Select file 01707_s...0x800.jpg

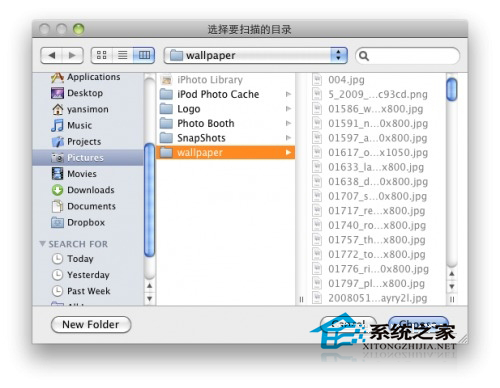(x=376, y=196)
